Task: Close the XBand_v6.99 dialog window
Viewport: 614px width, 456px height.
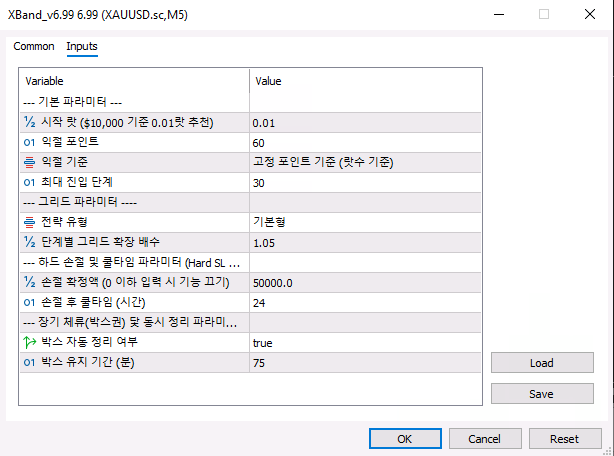Action: pos(590,14)
